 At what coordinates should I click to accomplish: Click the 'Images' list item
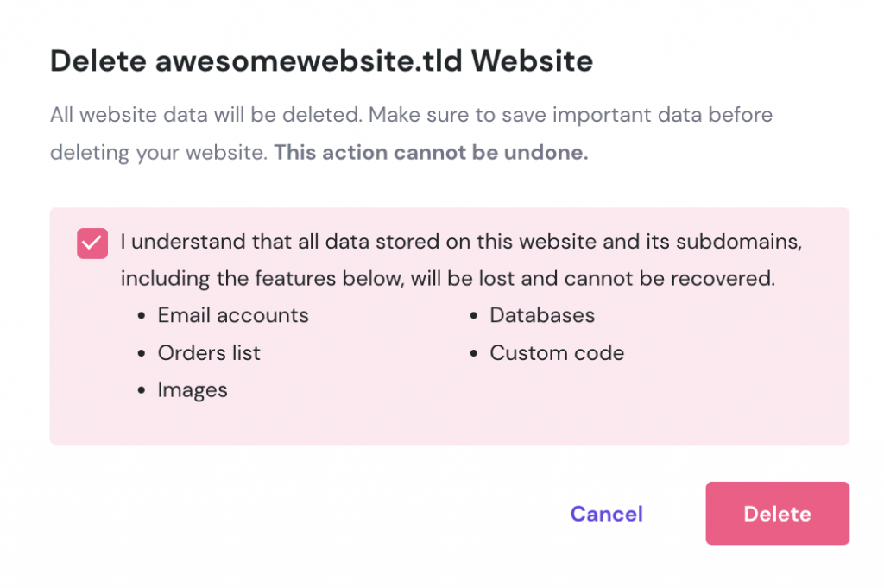pos(192,389)
